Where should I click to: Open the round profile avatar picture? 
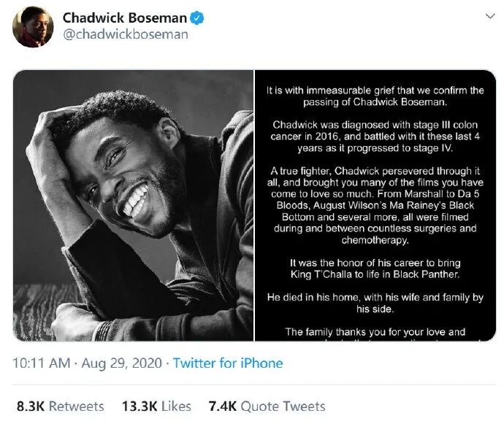coord(33,27)
